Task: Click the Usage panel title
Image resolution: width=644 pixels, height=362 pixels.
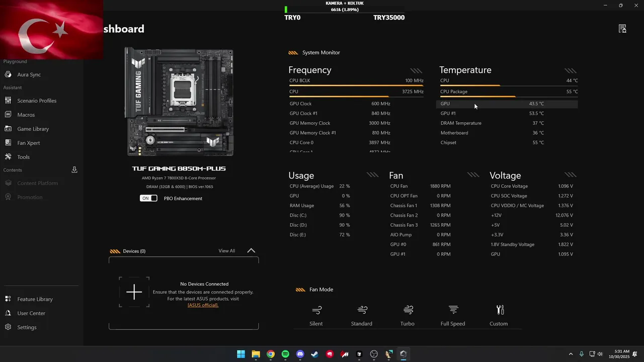Action: point(301,175)
